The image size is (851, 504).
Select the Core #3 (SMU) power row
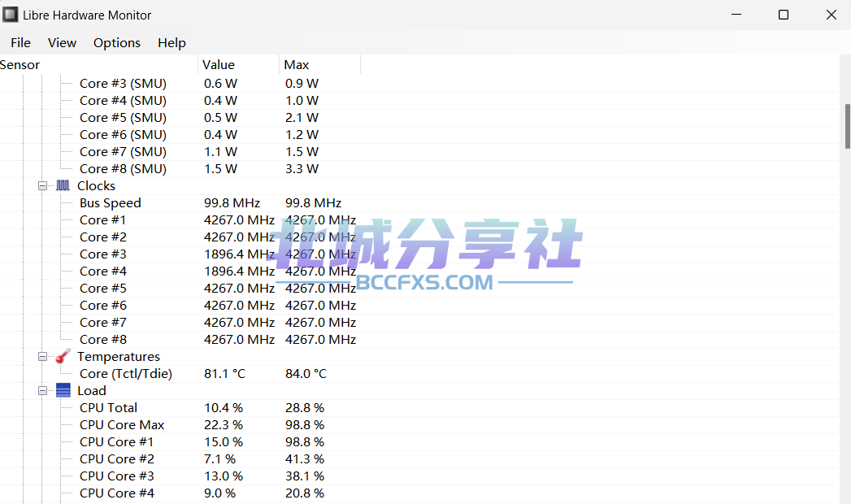419,84
